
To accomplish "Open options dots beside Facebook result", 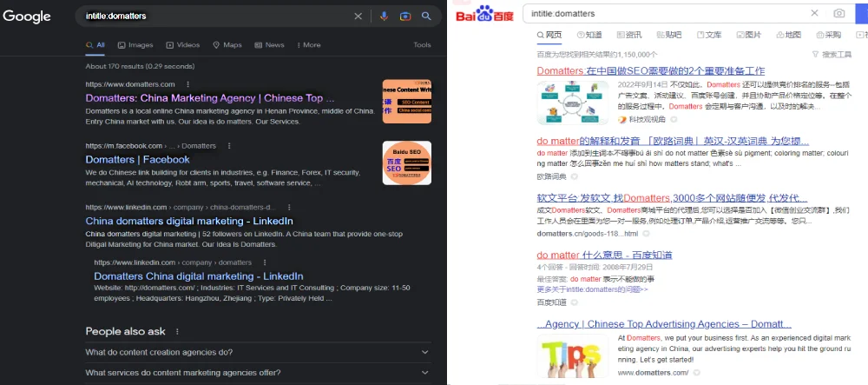I will click(x=229, y=146).
